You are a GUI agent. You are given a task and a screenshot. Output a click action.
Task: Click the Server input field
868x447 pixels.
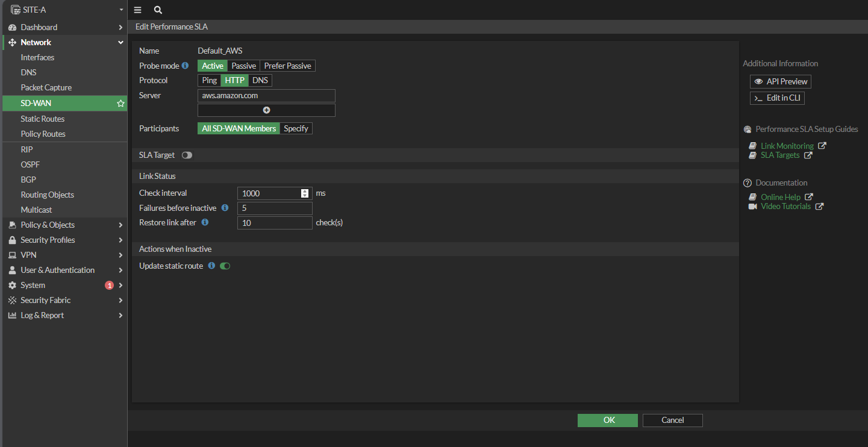pyautogui.click(x=266, y=96)
